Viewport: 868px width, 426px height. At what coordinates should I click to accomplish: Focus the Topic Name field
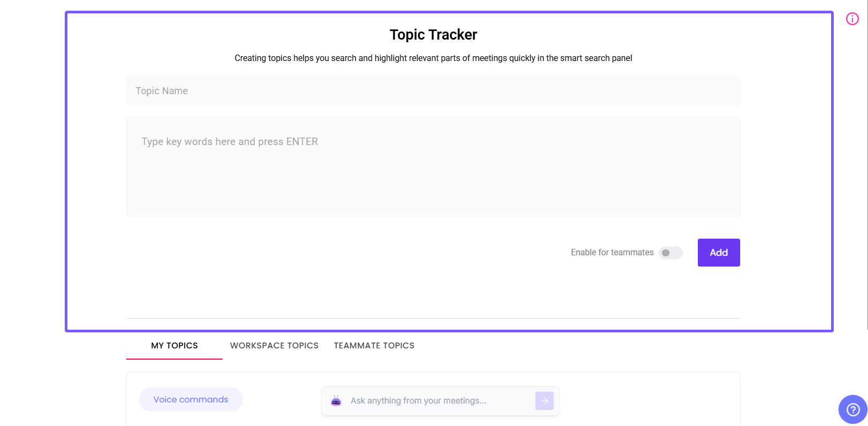pos(433,91)
